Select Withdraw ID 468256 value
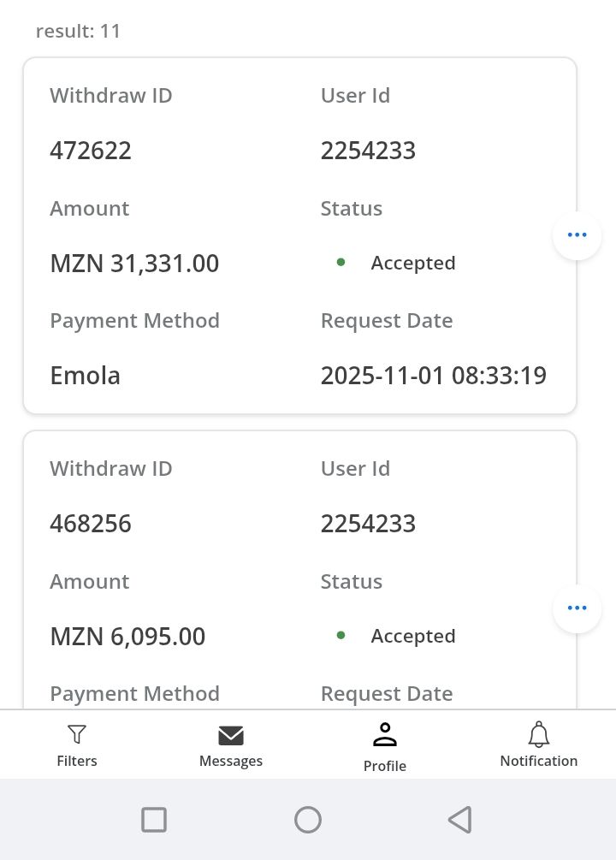Screen dimensions: 616x860 91,524
